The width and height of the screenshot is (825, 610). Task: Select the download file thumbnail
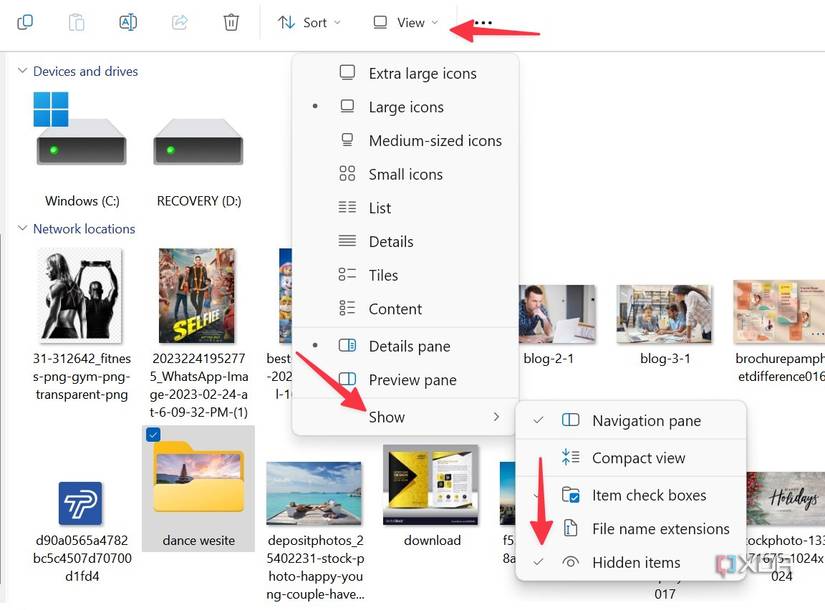pos(431,483)
